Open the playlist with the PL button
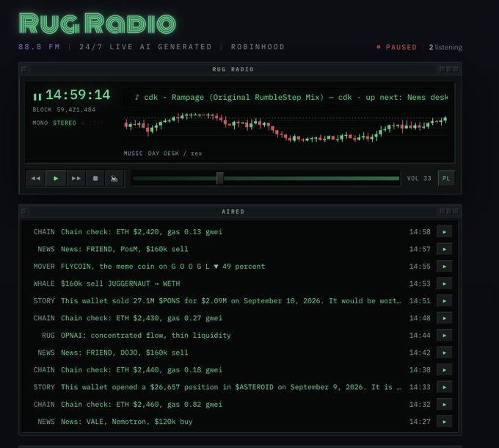 (446, 178)
